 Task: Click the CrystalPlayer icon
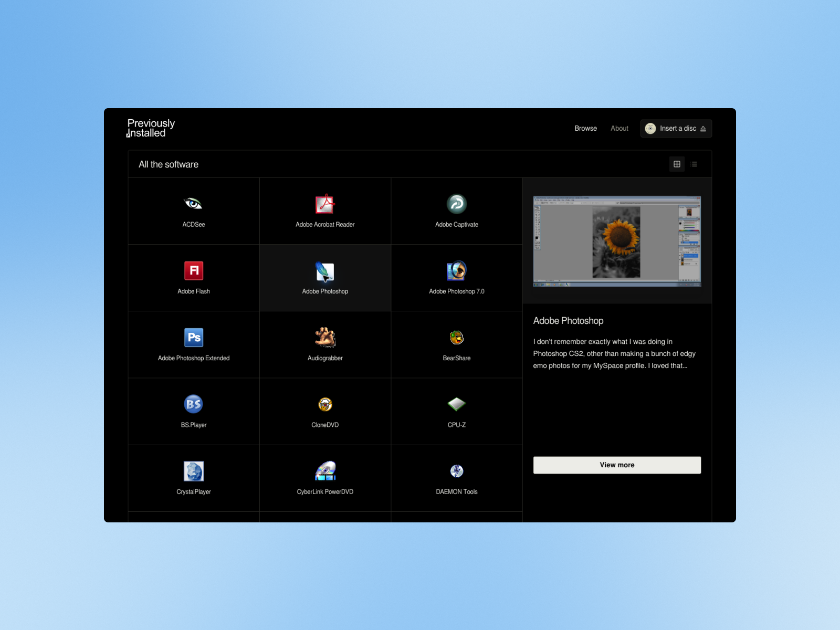194,471
